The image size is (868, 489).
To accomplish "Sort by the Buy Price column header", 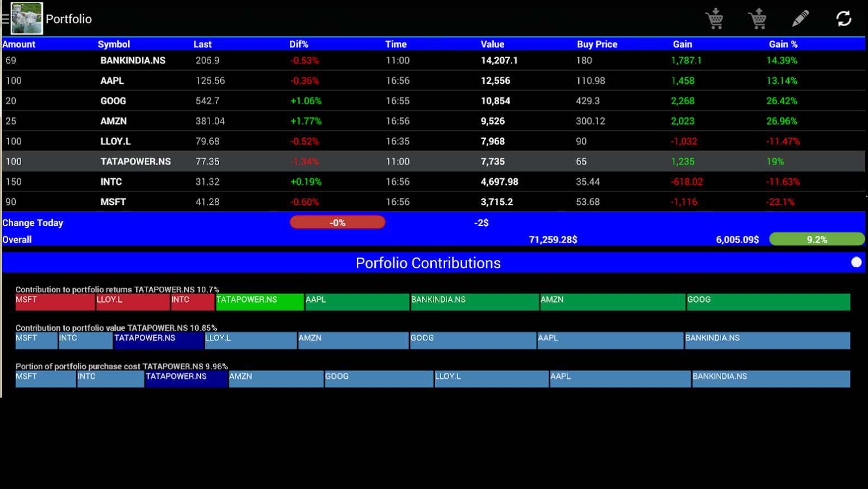I will point(597,45).
